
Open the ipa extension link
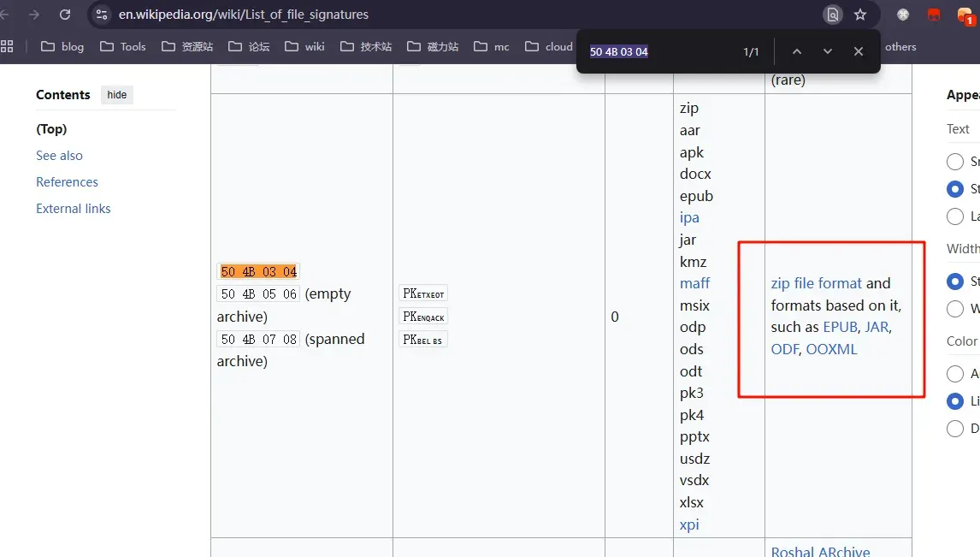tap(689, 218)
